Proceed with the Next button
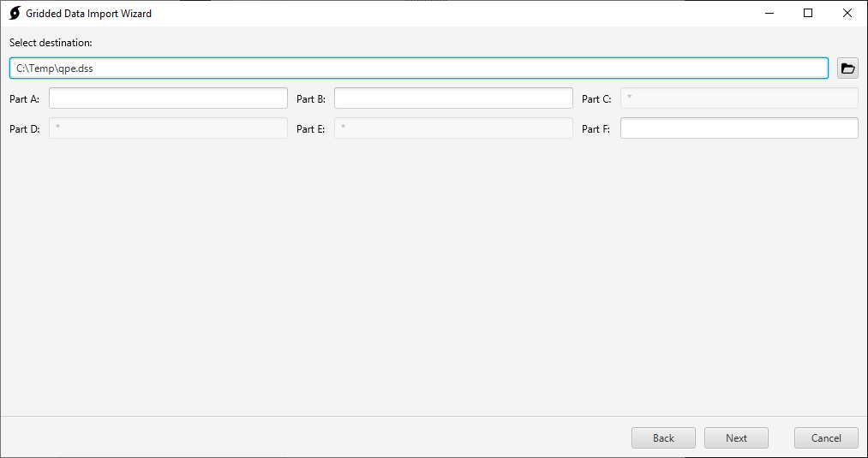 736,438
